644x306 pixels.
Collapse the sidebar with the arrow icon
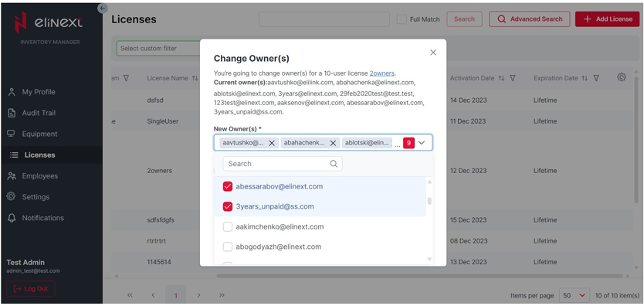[x=102, y=8]
